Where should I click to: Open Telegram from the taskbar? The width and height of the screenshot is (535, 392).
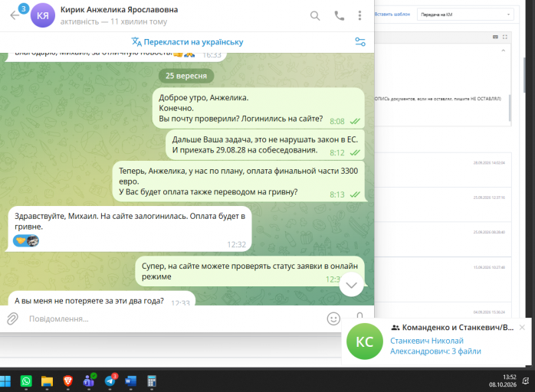(x=110, y=381)
